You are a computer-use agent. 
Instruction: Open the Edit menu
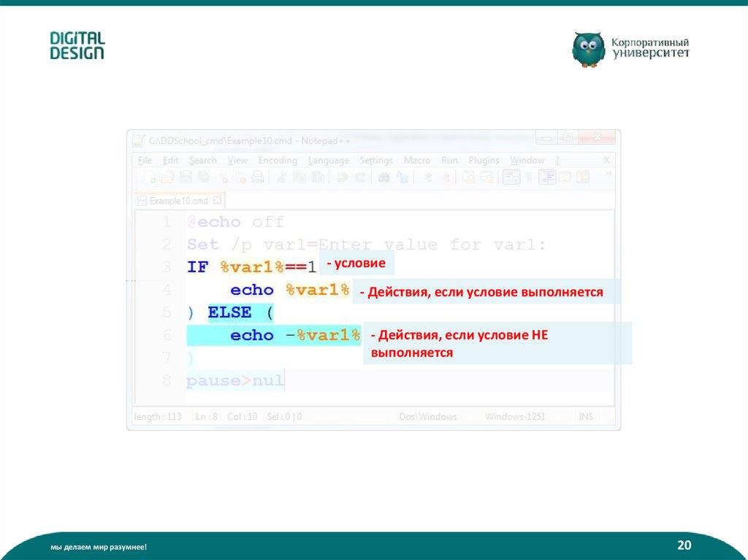tap(170, 161)
